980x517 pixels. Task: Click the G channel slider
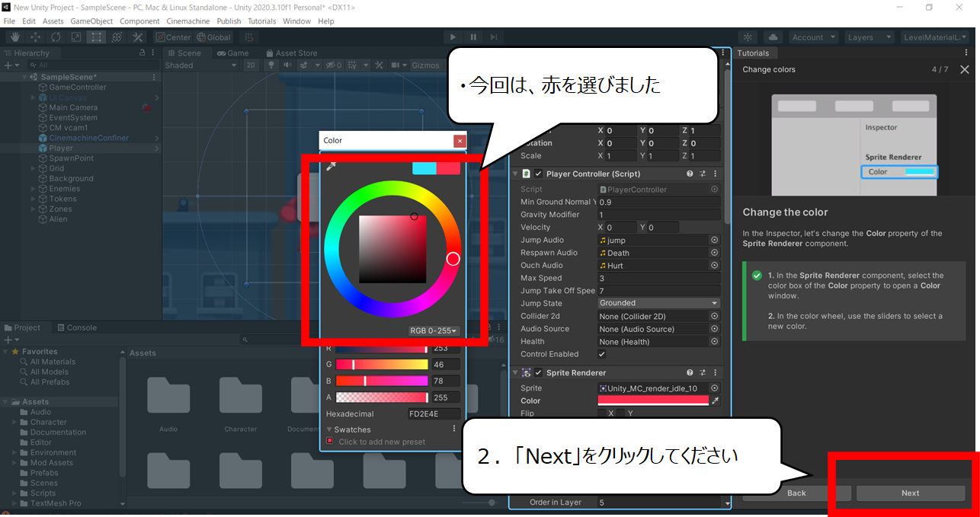pos(382,365)
